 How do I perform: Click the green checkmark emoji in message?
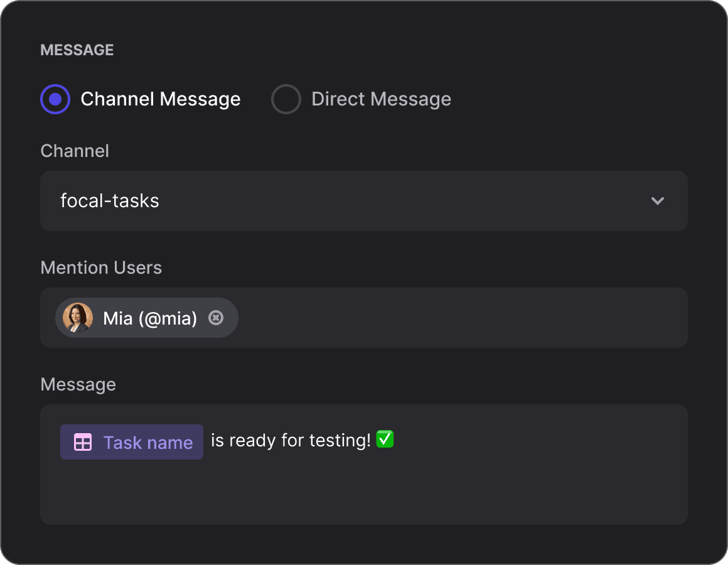(x=385, y=439)
